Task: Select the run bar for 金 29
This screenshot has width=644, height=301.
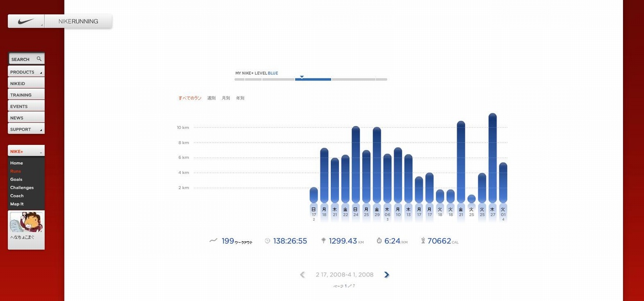Action: tap(377, 165)
